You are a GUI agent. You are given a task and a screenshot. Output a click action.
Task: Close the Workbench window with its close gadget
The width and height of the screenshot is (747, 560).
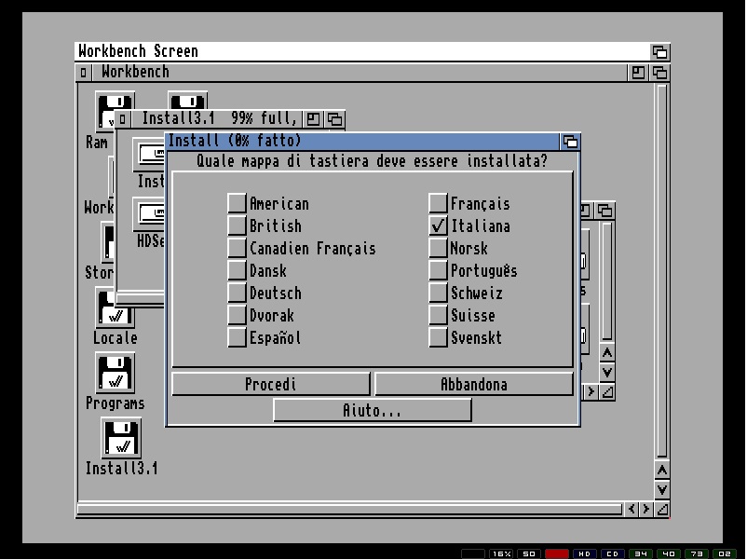[84, 73]
